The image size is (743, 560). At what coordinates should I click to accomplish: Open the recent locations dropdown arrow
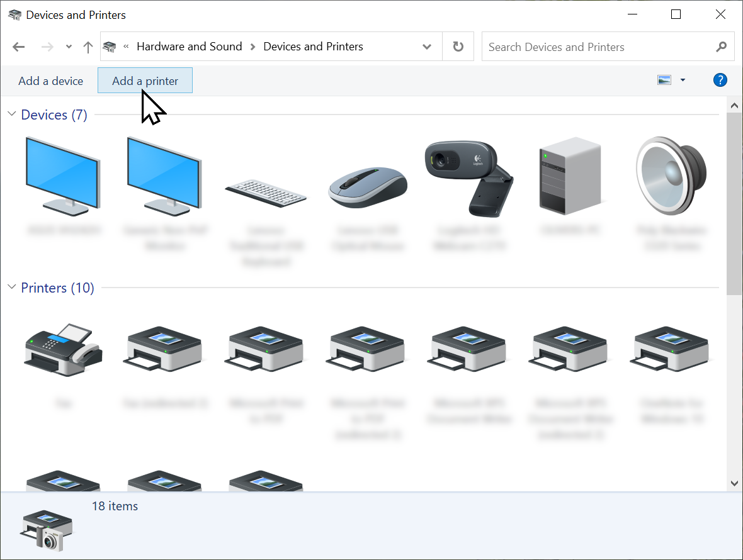coord(69,47)
